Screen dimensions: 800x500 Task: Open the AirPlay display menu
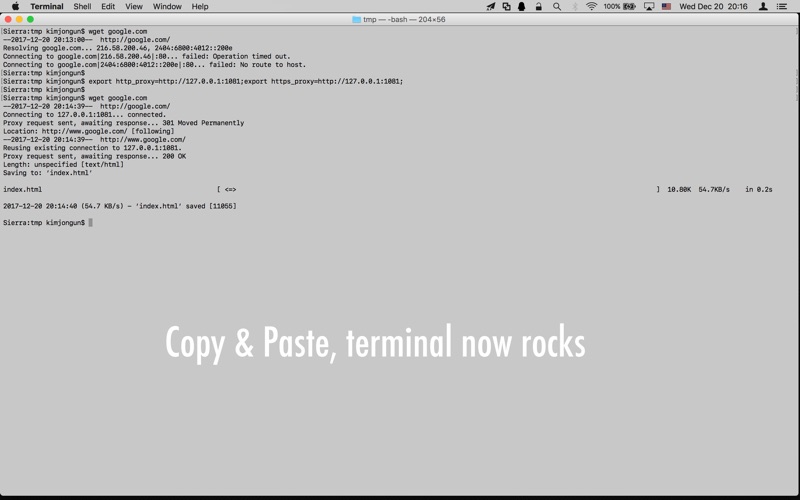(649, 7)
